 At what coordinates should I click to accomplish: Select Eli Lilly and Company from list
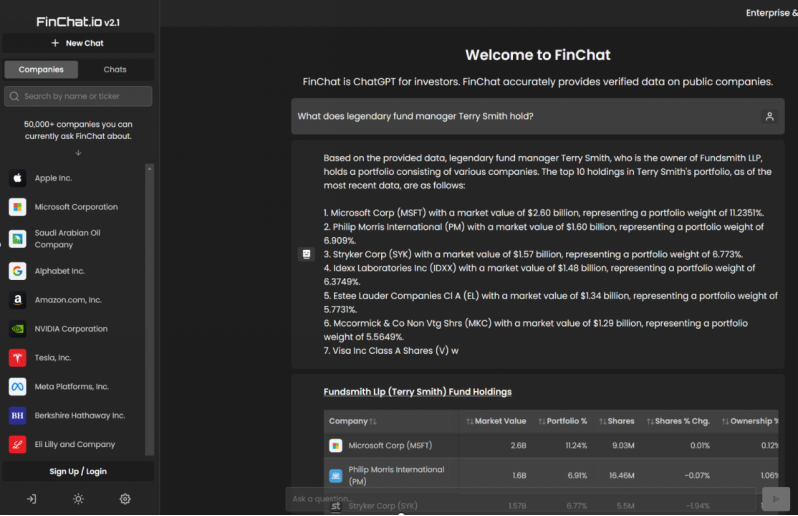click(x=75, y=444)
